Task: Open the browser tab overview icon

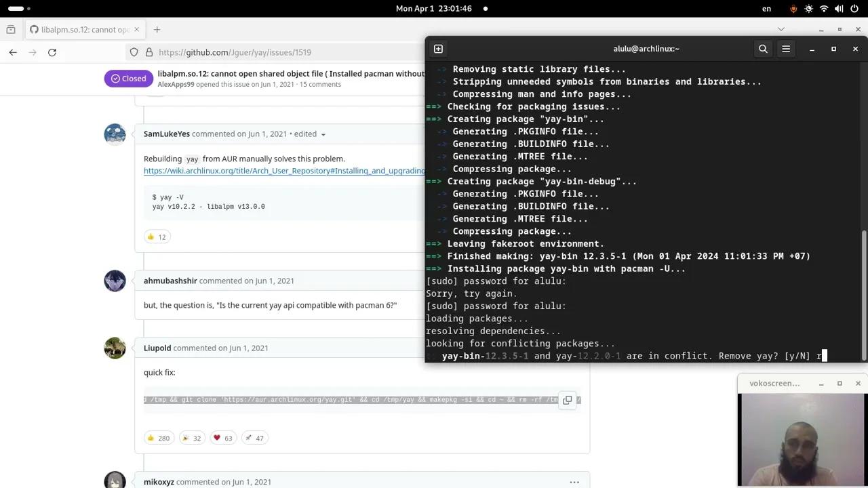Action: point(10,30)
